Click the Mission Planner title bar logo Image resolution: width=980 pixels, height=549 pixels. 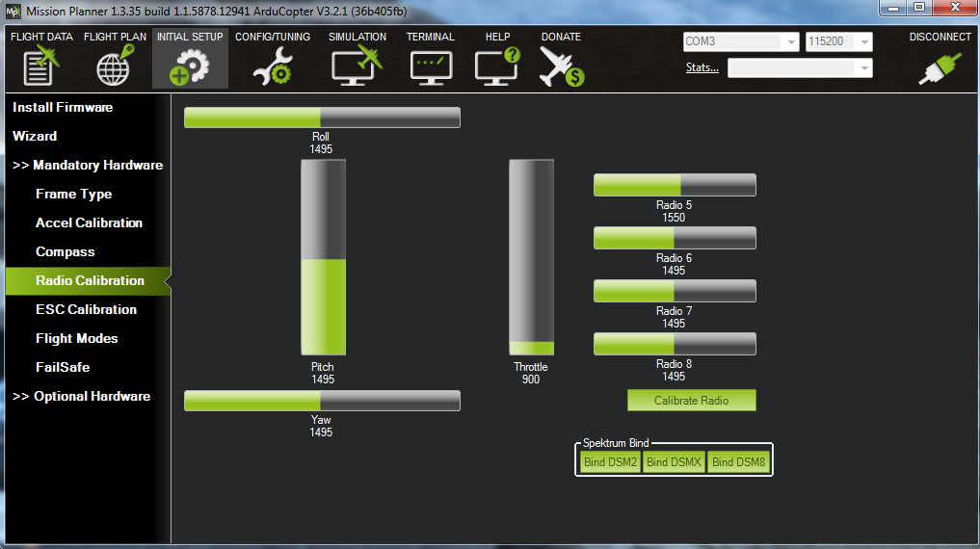13,12
